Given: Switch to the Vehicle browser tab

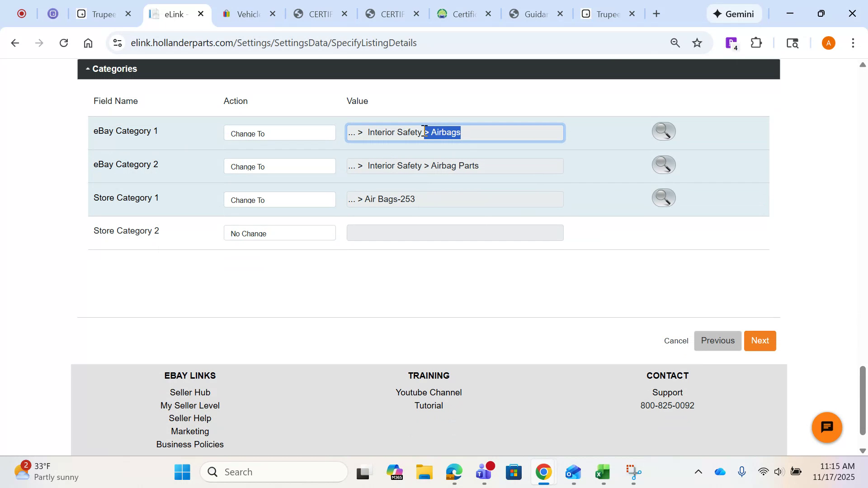Looking at the screenshot, I should pos(248,14).
